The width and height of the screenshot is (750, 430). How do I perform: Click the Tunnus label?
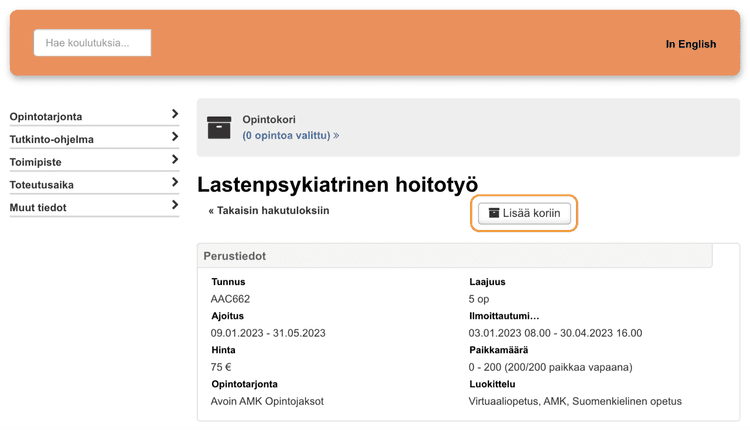pos(228,282)
